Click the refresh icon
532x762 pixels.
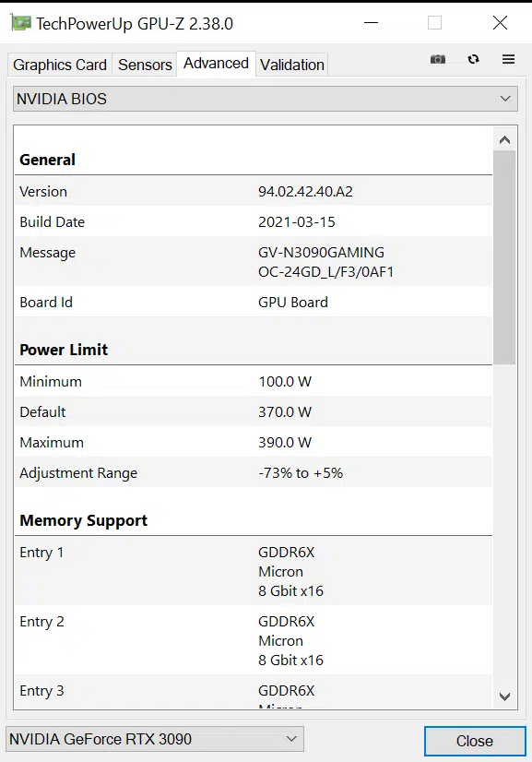(473, 59)
